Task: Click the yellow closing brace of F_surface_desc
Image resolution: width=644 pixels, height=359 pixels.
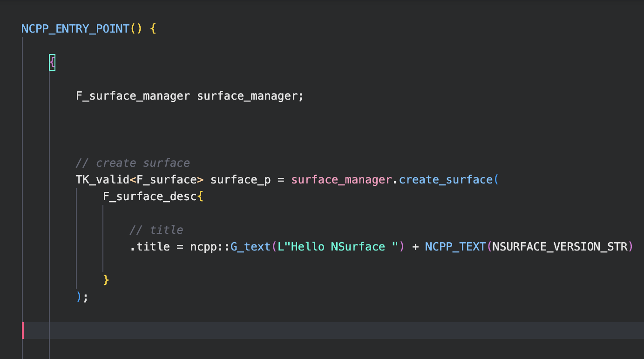Action: tap(106, 280)
